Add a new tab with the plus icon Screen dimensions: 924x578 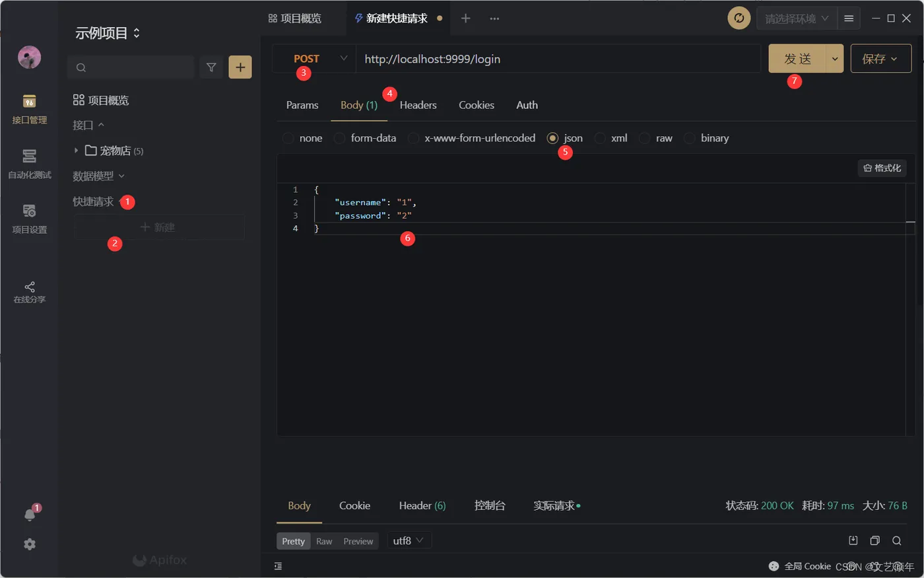click(x=465, y=18)
